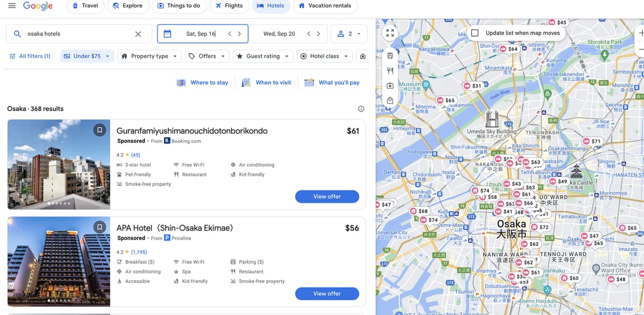Click View offer for APA Hotel
The height and width of the screenshot is (315, 644).
[x=327, y=293]
